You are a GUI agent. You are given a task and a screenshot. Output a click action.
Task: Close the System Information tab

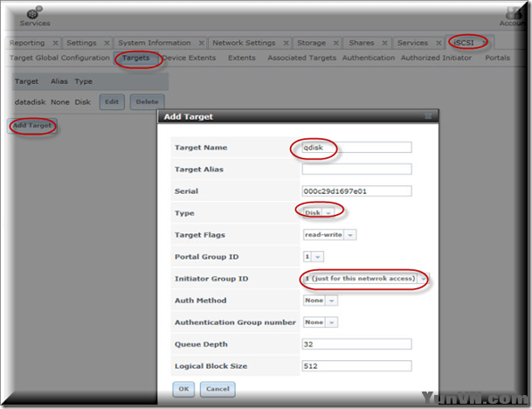coord(201,43)
